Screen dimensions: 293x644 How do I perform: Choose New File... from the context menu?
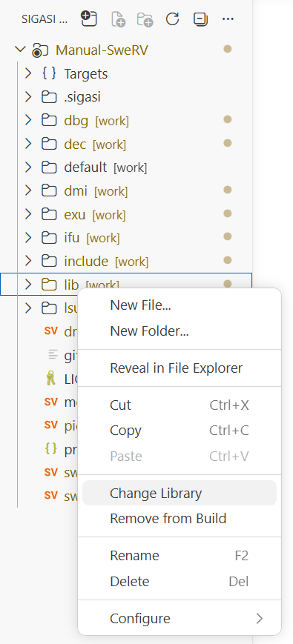[x=180, y=305]
